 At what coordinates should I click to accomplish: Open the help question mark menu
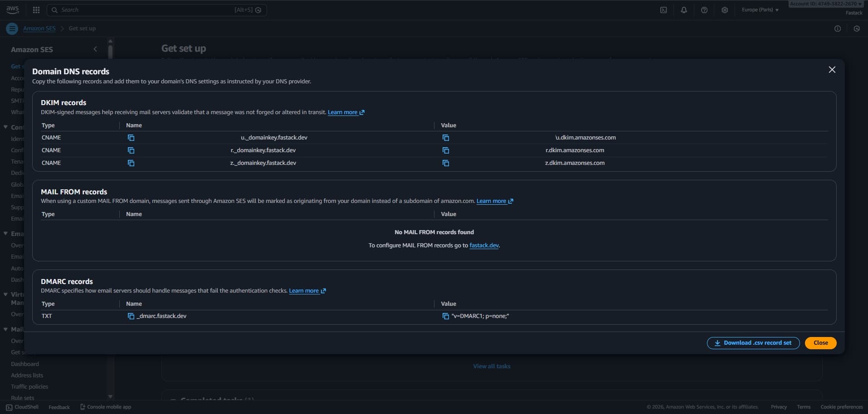tap(704, 10)
